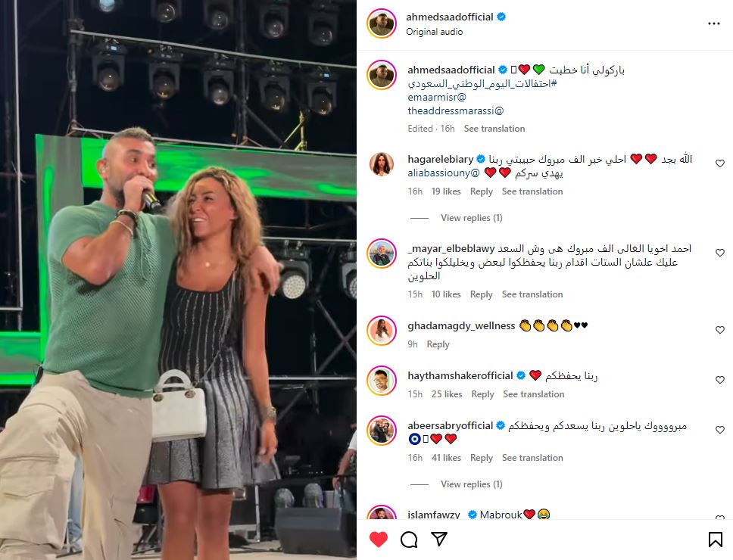Like ghadamagdy_wellness comment heart

tap(720, 330)
